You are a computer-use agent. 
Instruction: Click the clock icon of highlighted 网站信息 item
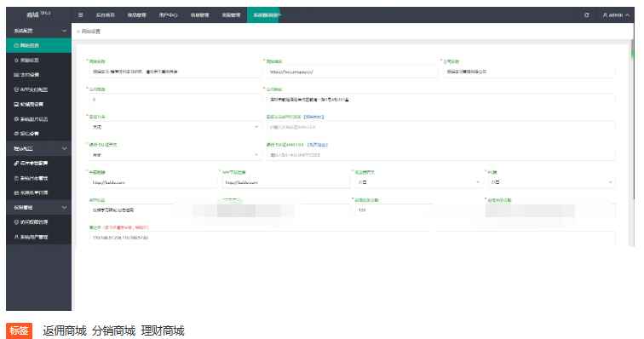tap(16, 46)
